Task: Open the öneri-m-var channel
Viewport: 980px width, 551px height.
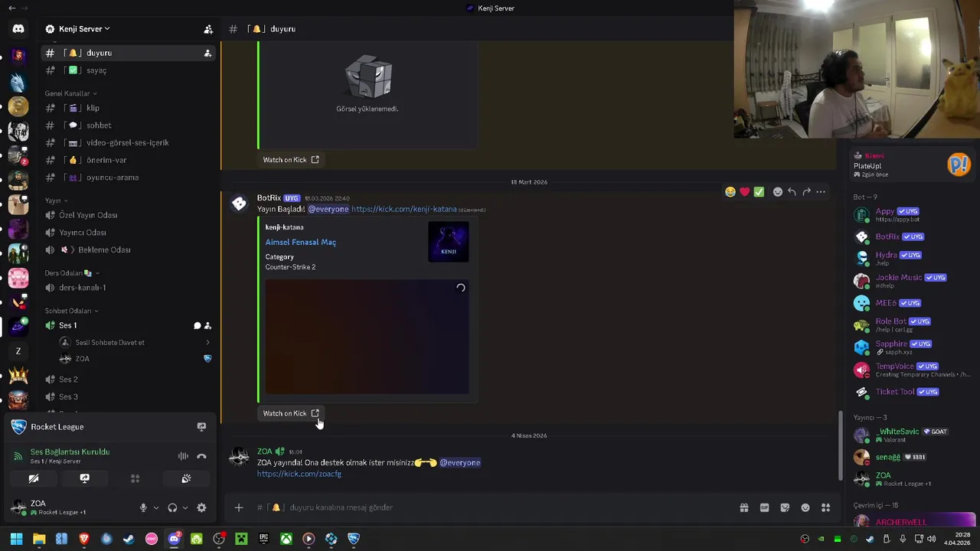Action: point(129,160)
